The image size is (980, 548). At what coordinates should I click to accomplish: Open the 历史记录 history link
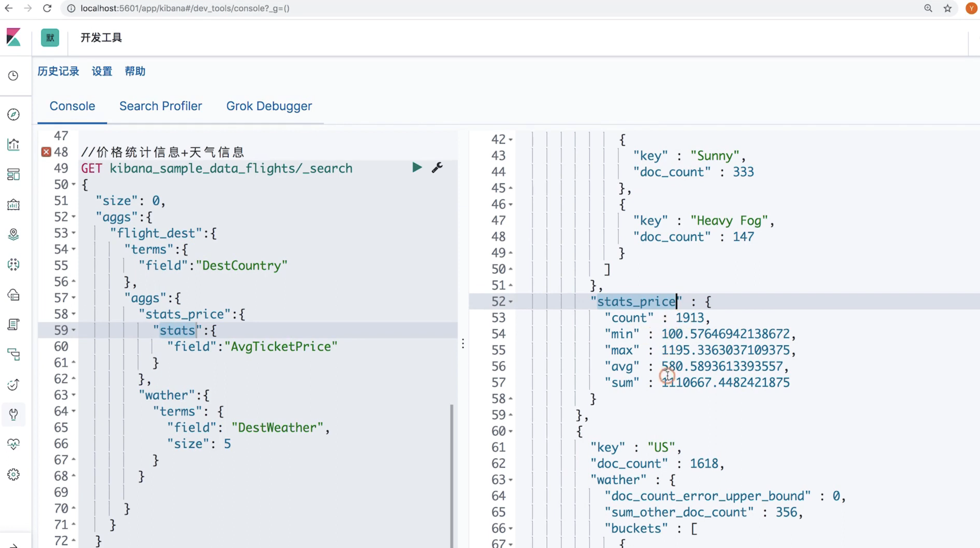point(58,71)
